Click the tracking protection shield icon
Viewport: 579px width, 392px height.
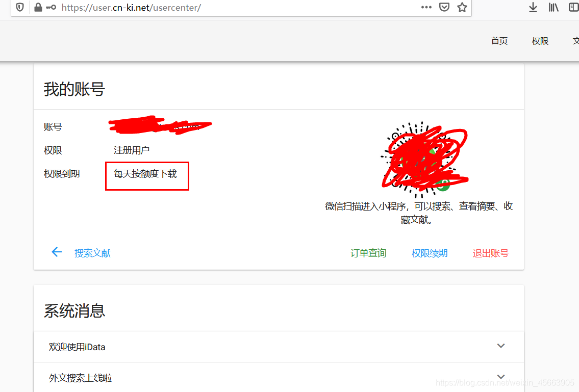pyautogui.click(x=20, y=7)
